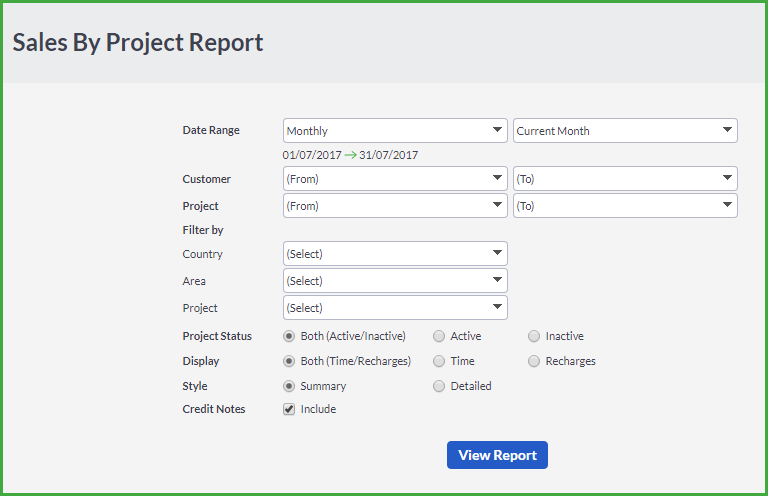Choose Recharges display option

534,361
